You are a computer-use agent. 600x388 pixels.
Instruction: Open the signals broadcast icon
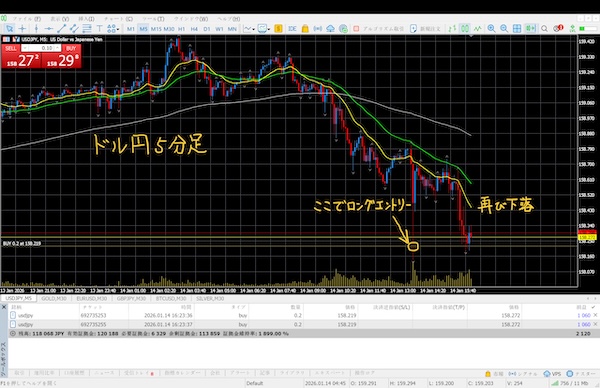318,29
